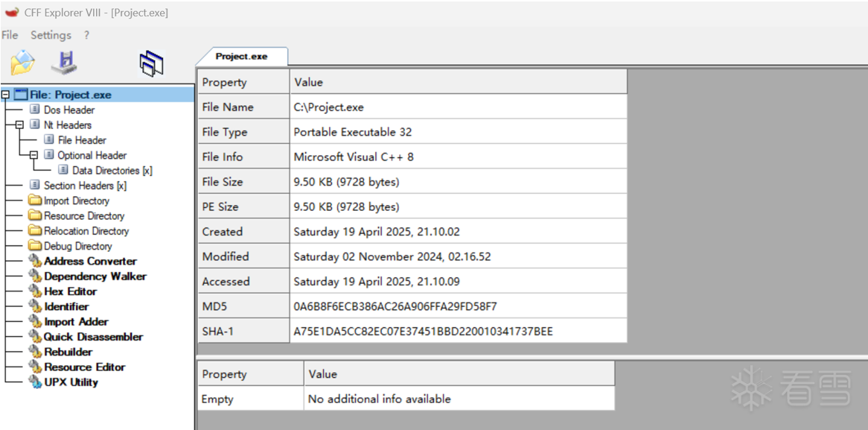
Task: Launch the Dependency Walker tool
Action: [95, 276]
